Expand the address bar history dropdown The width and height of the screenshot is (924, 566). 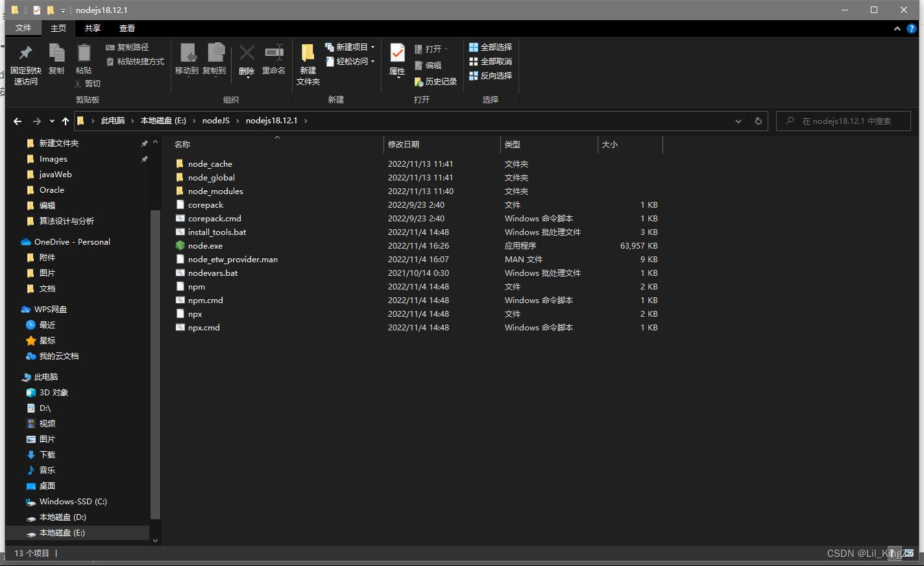pyautogui.click(x=738, y=121)
